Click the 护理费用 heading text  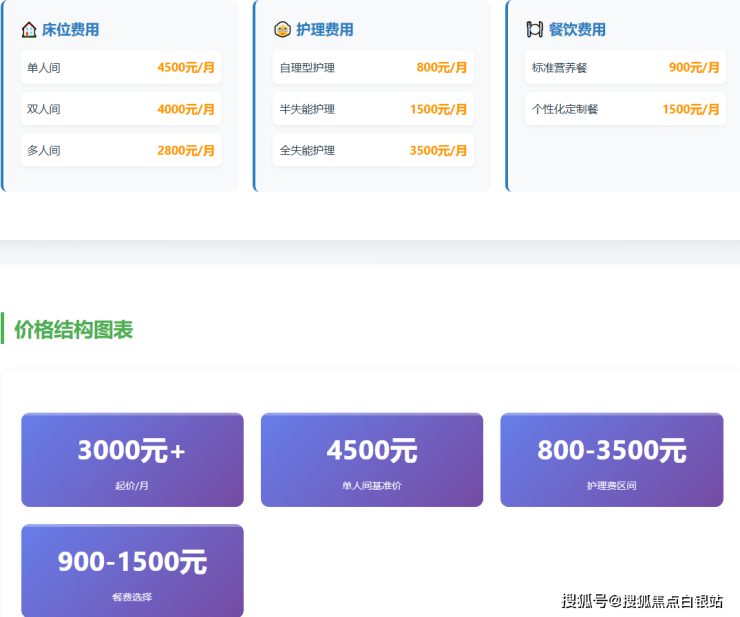(324, 30)
